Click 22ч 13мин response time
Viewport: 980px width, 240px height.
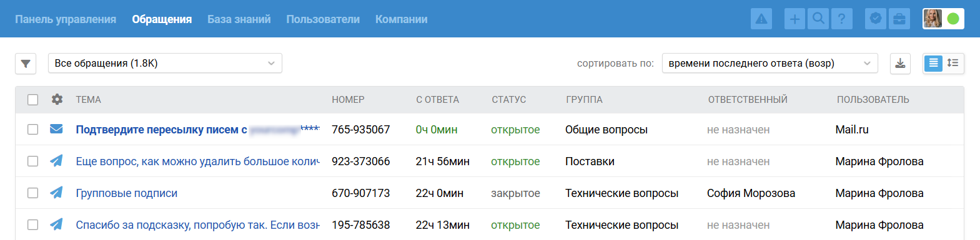[x=443, y=225]
